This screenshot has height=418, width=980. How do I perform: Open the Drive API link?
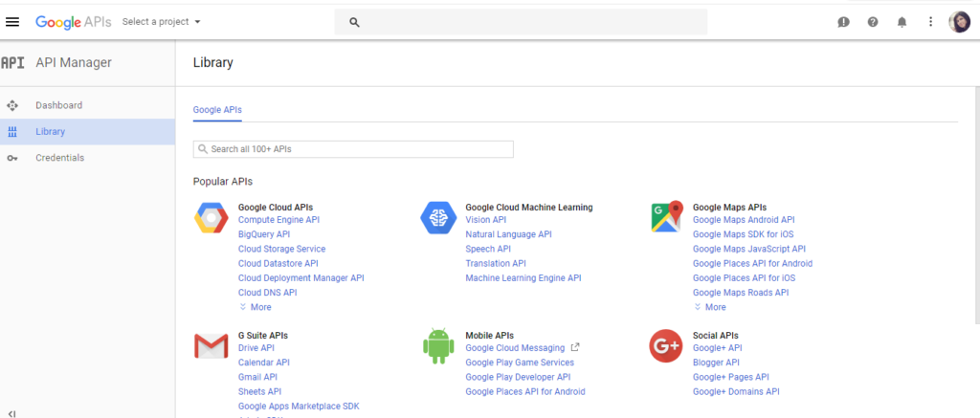click(x=256, y=348)
